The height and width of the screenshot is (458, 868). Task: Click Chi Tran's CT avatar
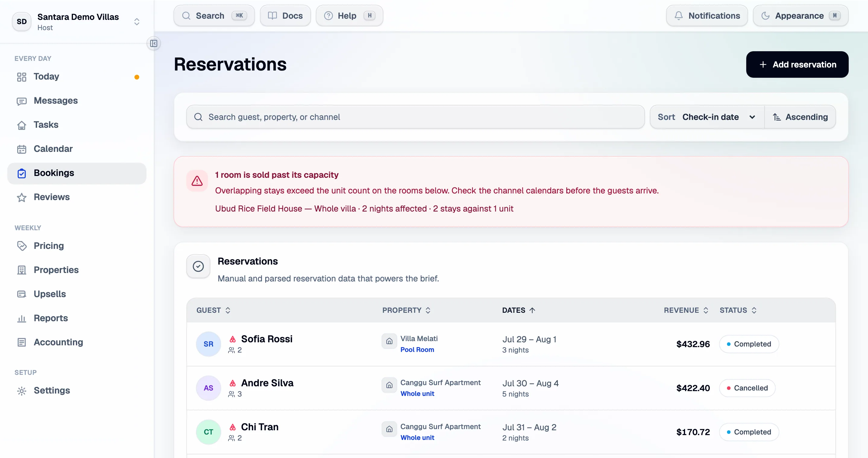pyautogui.click(x=208, y=432)
